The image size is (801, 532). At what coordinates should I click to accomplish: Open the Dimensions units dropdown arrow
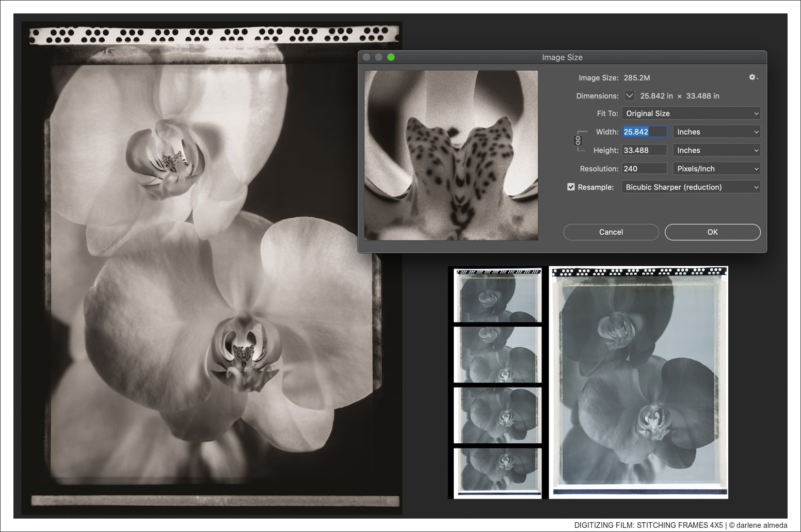[629, 95]
